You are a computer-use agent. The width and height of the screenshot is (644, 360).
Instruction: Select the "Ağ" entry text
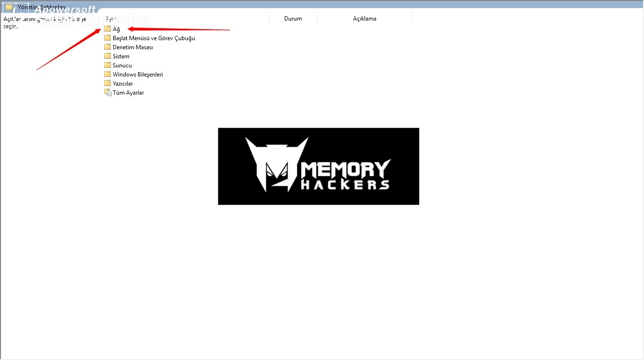[116, 29]
